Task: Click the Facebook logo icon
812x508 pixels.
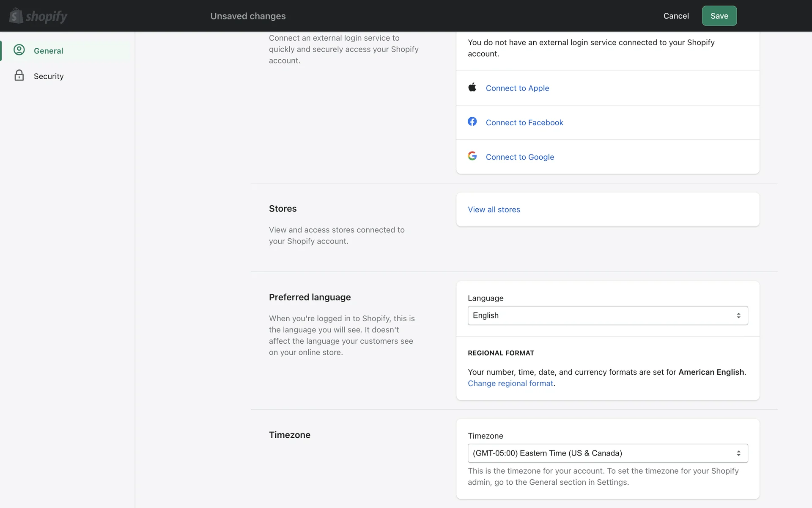Action: pyautogui.click(x=472, y=121)
